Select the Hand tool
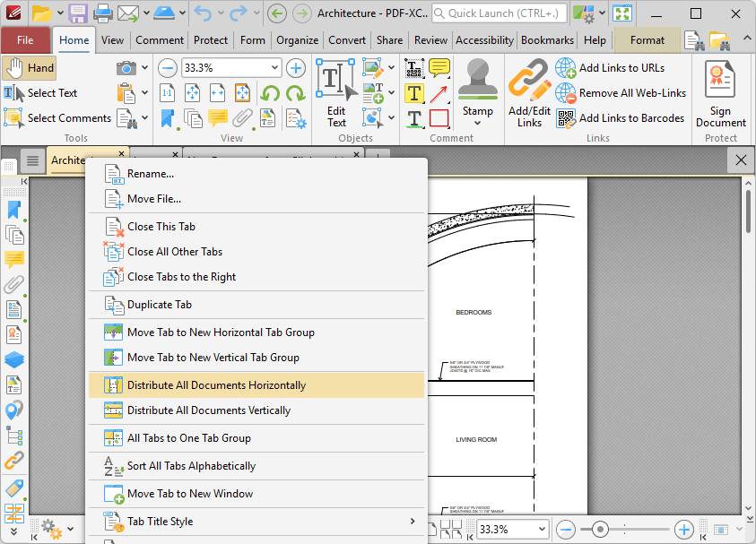This screenshot has width=756, height=544. tap(29, 68)
